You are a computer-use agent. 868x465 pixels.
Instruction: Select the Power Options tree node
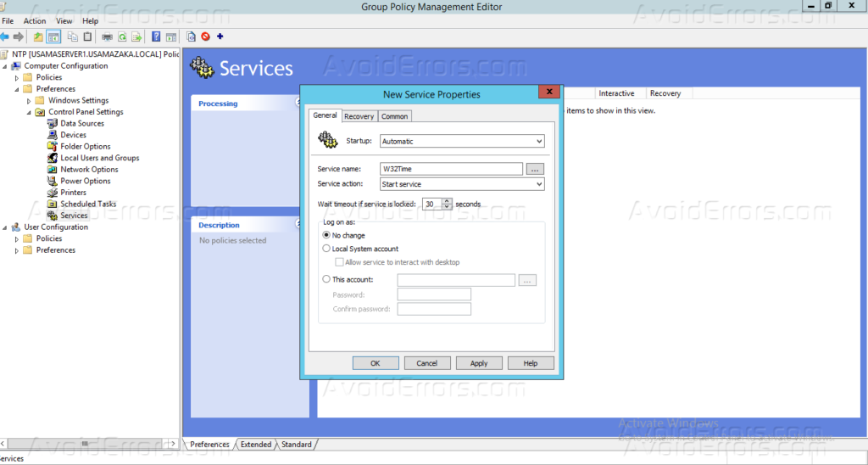point(85,181)
